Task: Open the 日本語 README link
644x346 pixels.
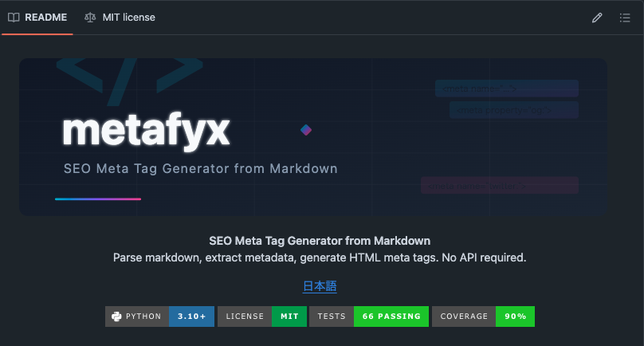Action: [320, 286]
